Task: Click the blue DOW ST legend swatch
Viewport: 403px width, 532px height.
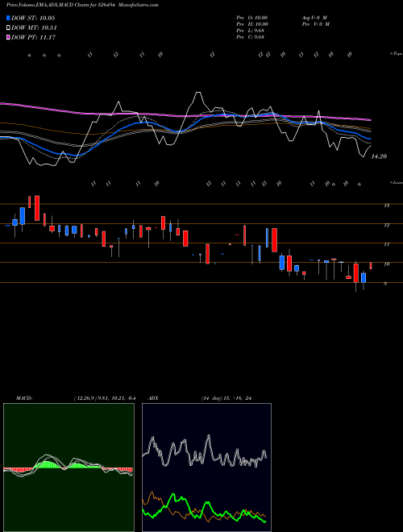Action: (8, 18)
